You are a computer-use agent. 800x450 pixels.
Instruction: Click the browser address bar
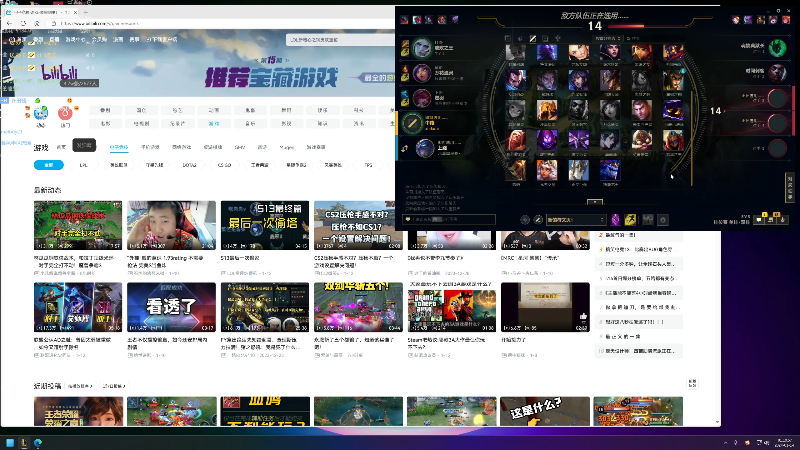(x=219, y=23)
